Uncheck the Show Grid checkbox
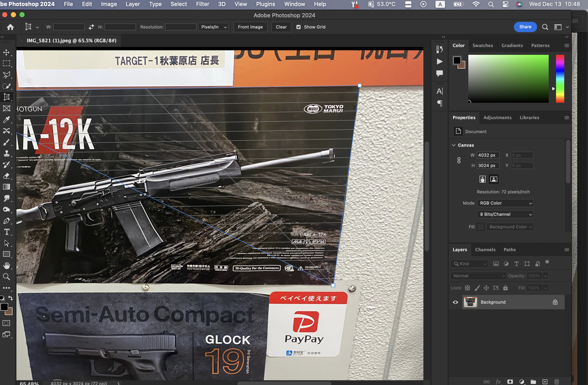 [x=299, y=27]
